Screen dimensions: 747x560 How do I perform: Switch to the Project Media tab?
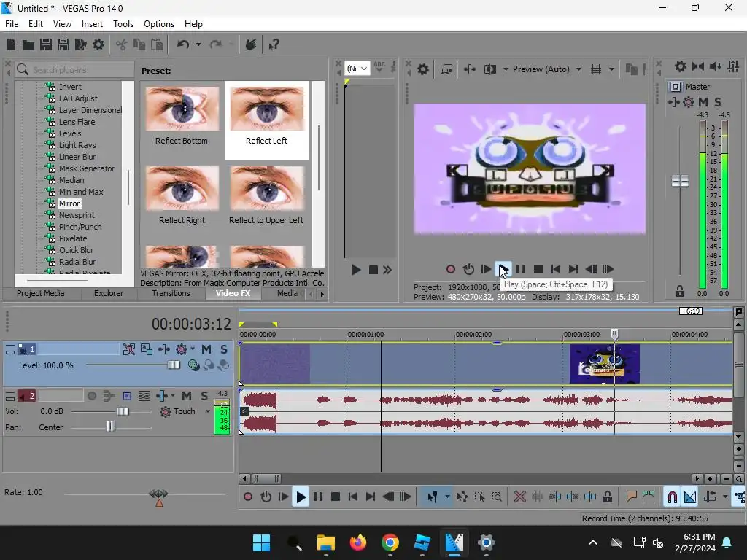click(x=41, y=293)
